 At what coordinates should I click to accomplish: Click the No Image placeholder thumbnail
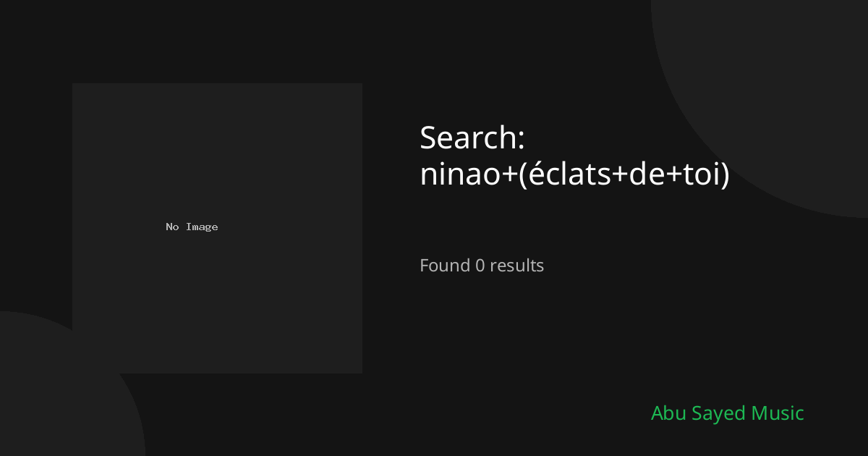coord(217,228)
